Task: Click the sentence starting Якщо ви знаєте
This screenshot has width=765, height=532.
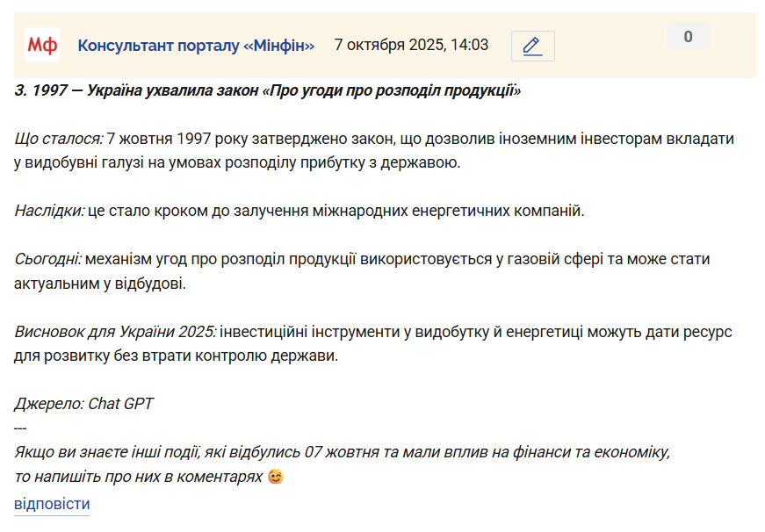Action: [x=343, y=453]
